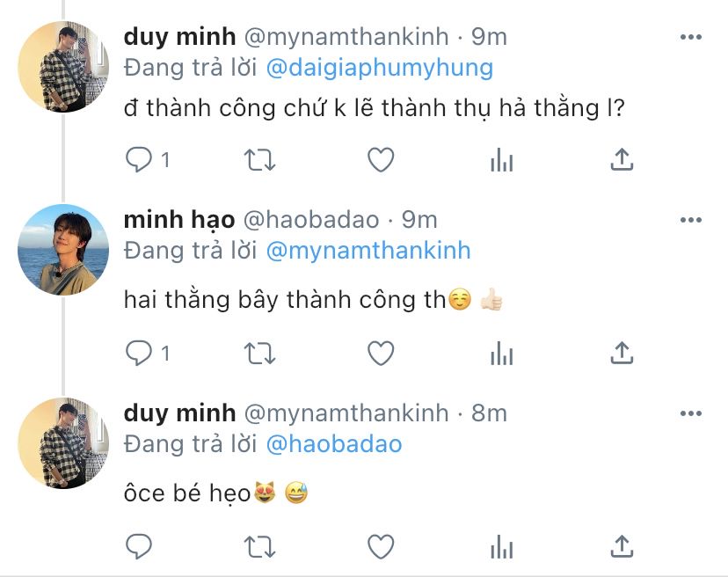728x577 pixels.
Task: Like duy minh's tweet about thành công
Action: coord(381,159)
